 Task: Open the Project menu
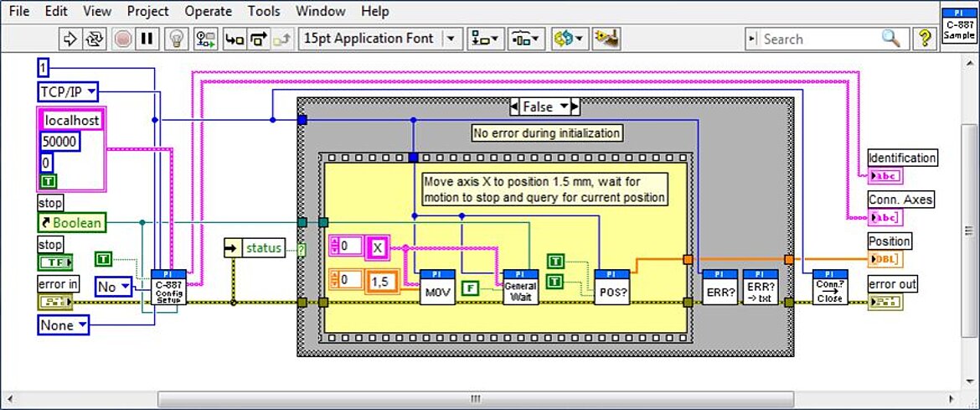tap(148, 11)
